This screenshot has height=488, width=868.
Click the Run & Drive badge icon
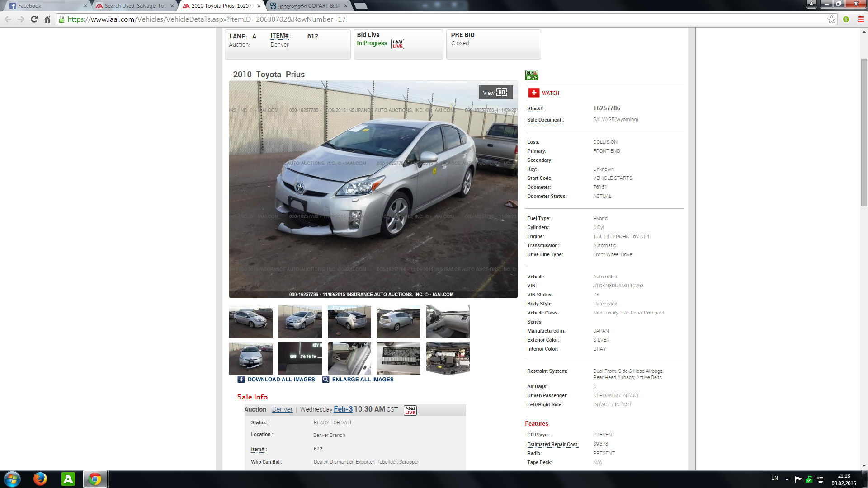click(x=532, y=75)
